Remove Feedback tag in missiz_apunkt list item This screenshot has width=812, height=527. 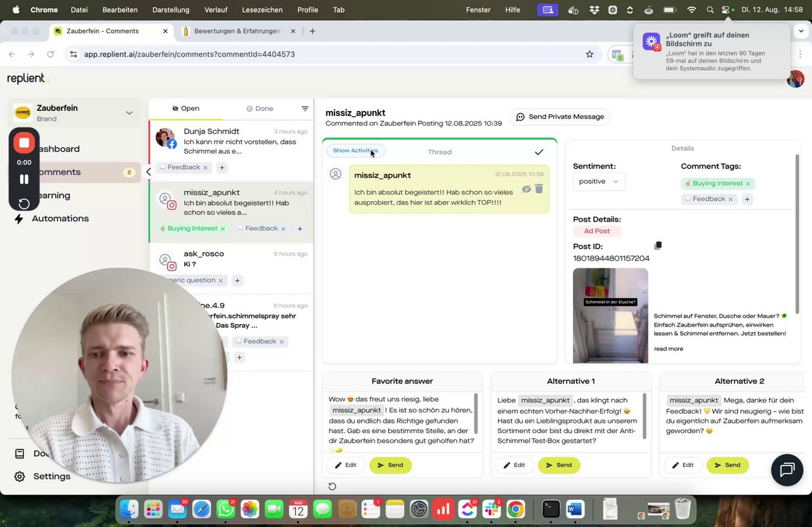[x=283, y=228]
